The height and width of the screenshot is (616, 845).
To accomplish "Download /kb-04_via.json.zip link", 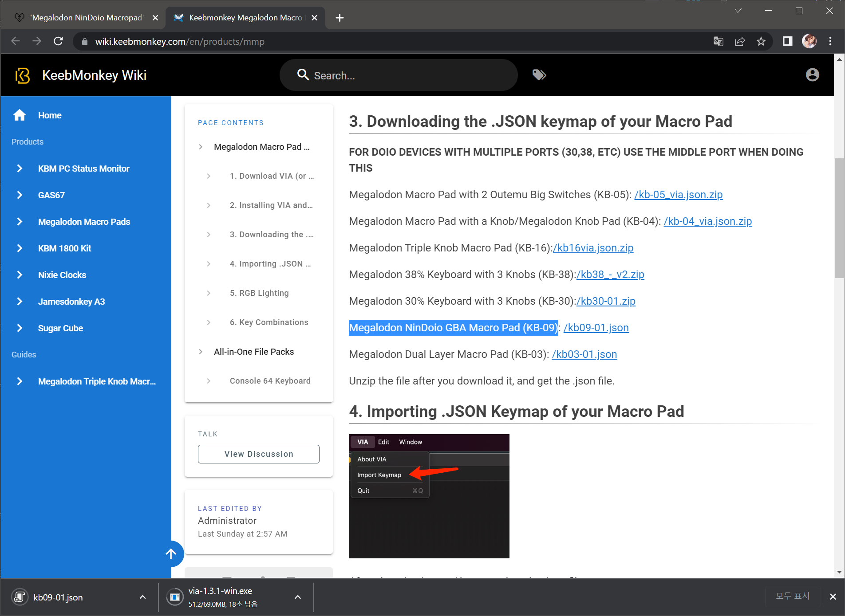I will pyautogui.click(x=707, y=221).
